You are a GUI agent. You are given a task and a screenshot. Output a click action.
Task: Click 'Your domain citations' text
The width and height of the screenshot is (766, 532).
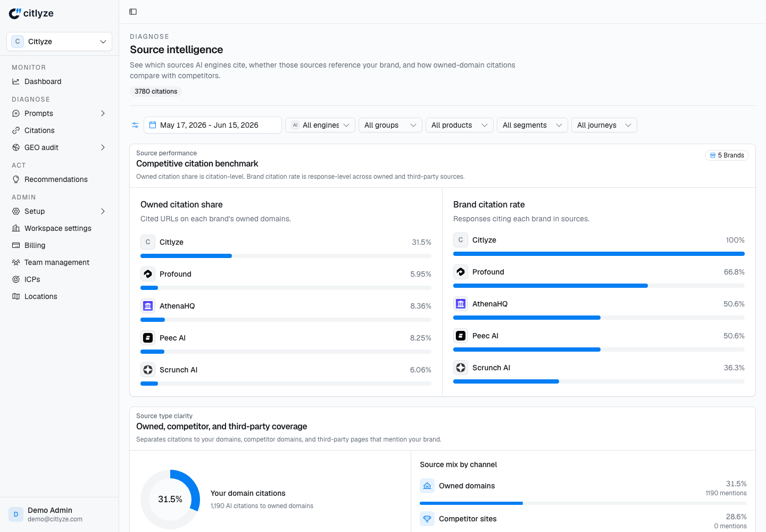pyautogui.click(x=248, y=493)
